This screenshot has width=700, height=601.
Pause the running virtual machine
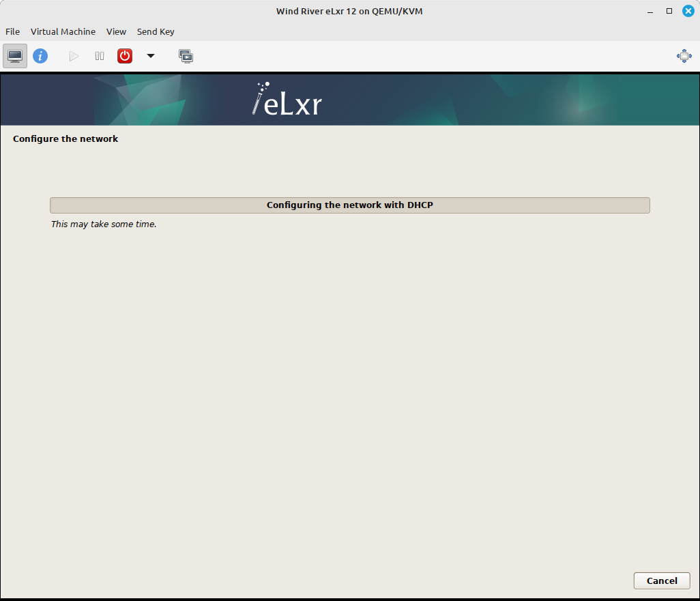point(99,55)
